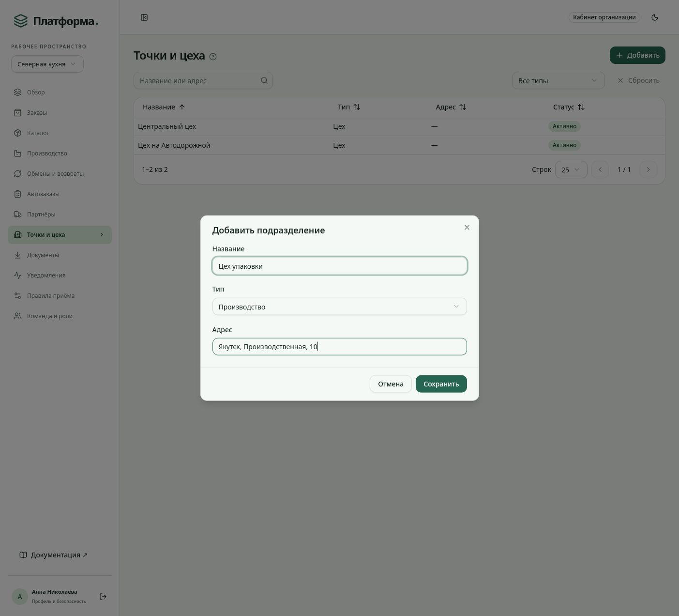Screen dimensions: 679x616
Task: Go to Заказы in the sidebar
Action: [60, 112]
